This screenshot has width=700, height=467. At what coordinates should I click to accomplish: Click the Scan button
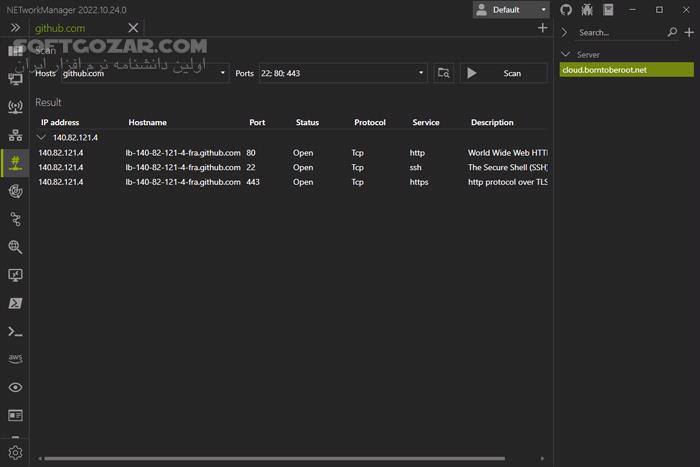(503, 73)
